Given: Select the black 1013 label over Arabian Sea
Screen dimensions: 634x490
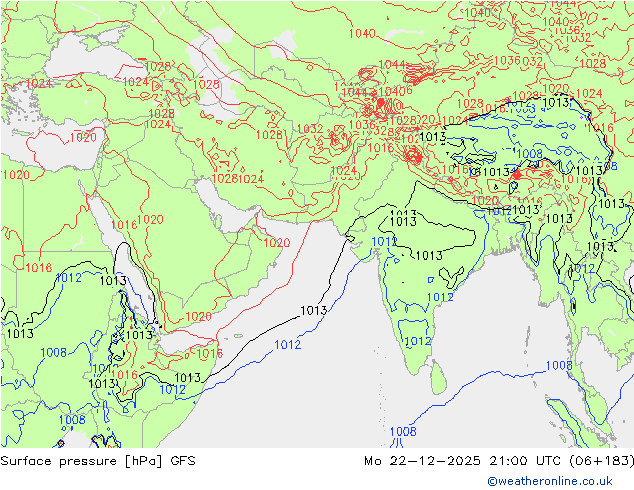Looking at the screenshot, I should pos(314,310).
